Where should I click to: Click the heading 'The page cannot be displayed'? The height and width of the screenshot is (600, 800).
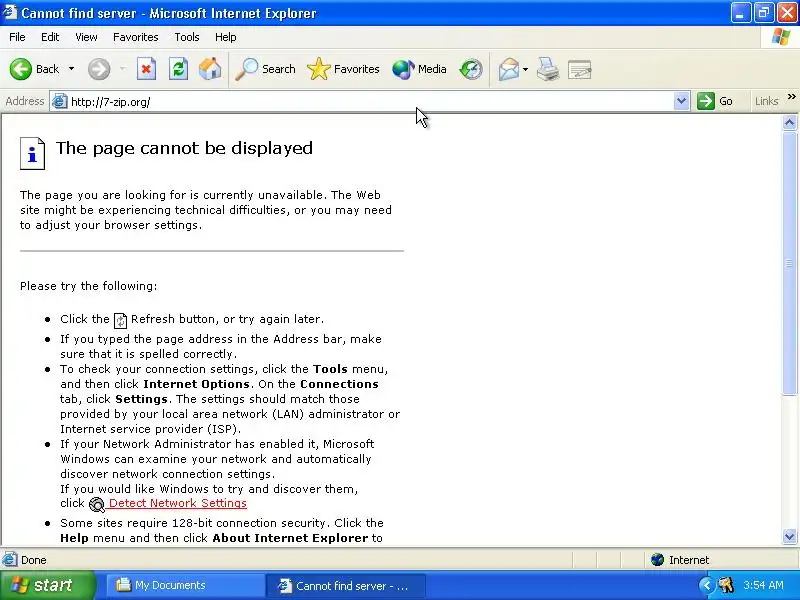pos(184,148)
